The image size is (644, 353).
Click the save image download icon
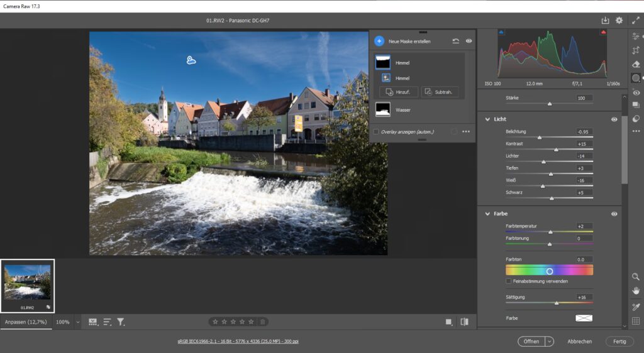coord(605,20)
